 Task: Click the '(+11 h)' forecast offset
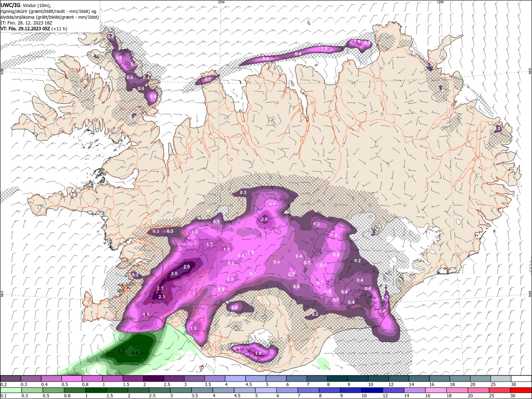[x=59, y=29]
